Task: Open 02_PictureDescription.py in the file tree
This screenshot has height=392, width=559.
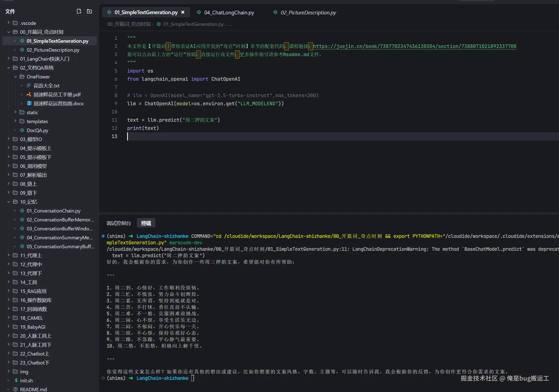Action: pos(53,50)
